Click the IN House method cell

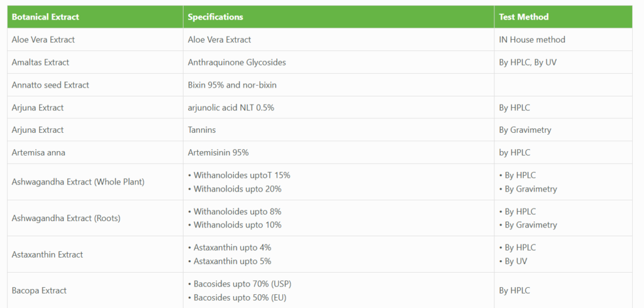tap(532, 40)
